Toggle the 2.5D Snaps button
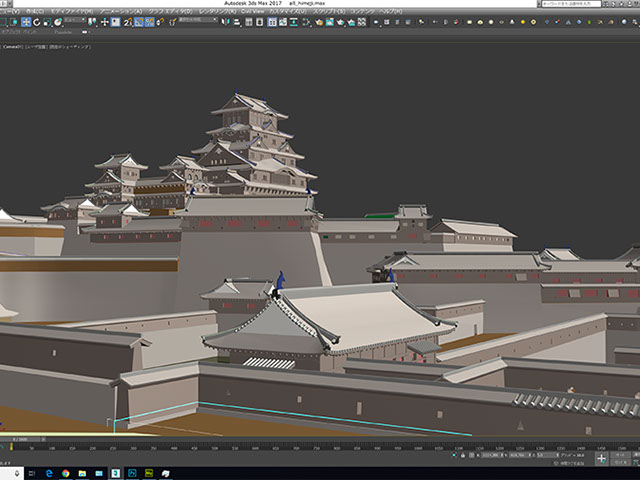Image resolution: width=640 pixels, height=480 pixels. coord(127,22)
